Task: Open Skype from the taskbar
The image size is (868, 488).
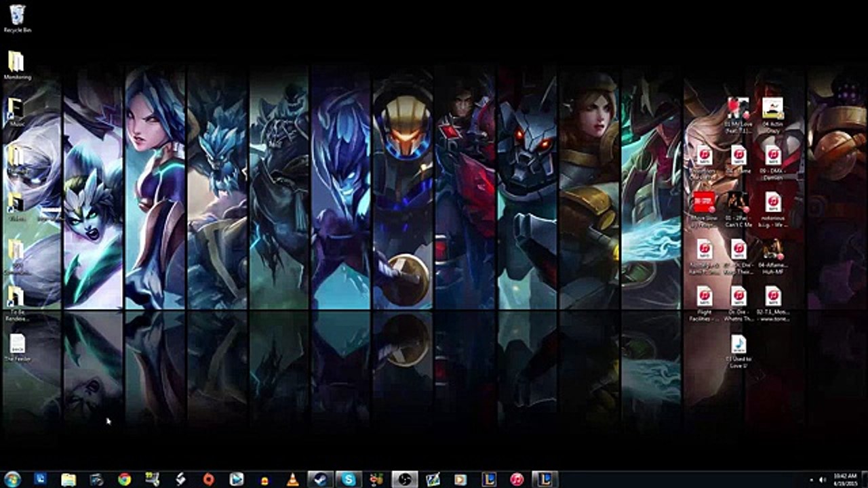Action: (349, 480)
